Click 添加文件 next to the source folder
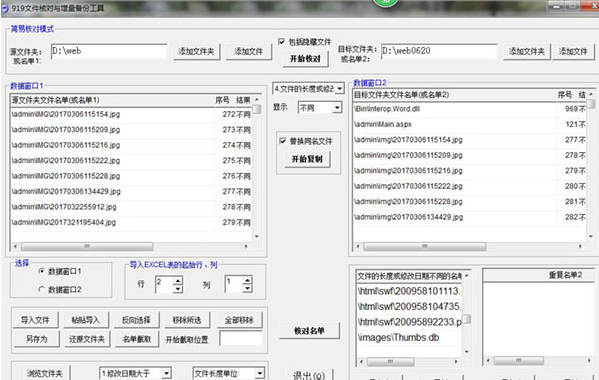Screen dimensions: 599x380 click(x=248, y=51)
